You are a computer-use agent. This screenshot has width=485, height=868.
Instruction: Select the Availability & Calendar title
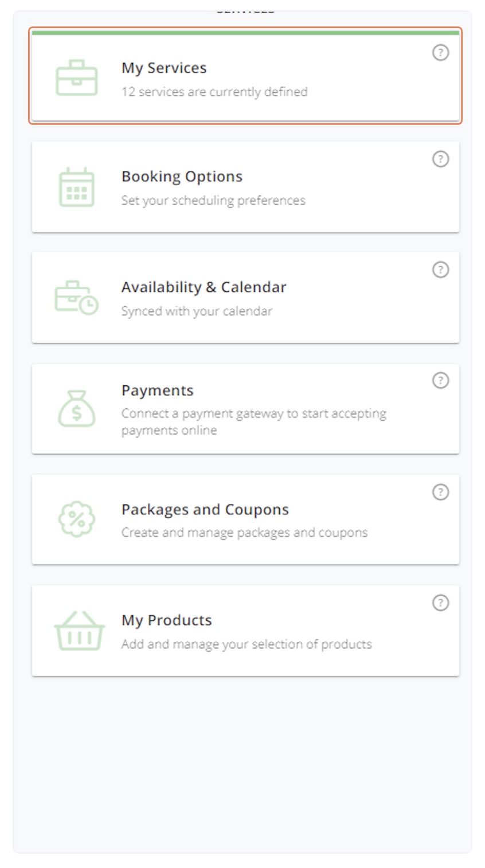204,287
